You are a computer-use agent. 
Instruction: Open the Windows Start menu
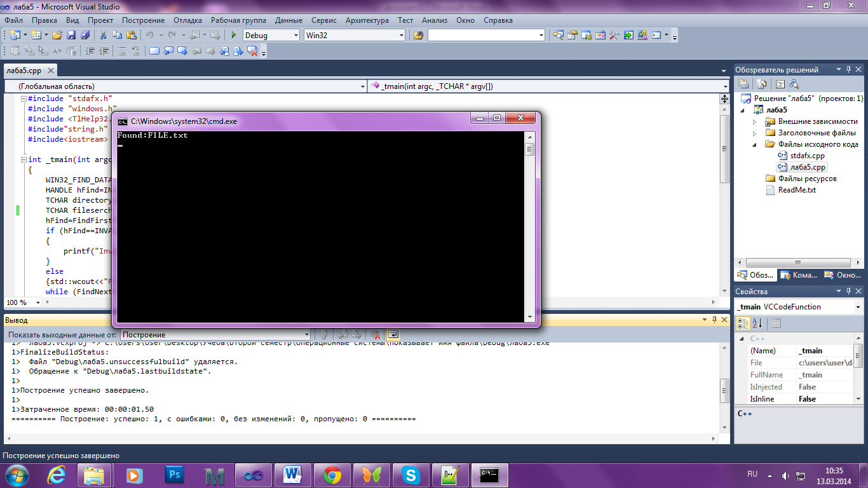(17, 475)
